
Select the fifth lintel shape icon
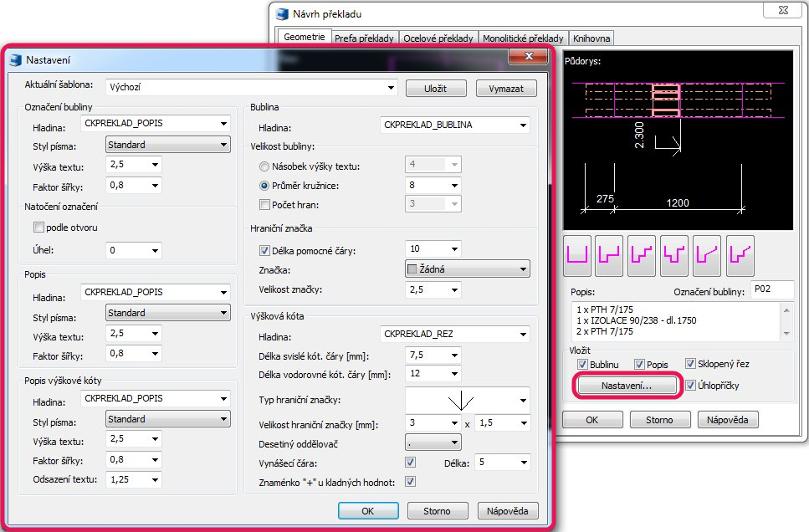(x=707, y=255)
